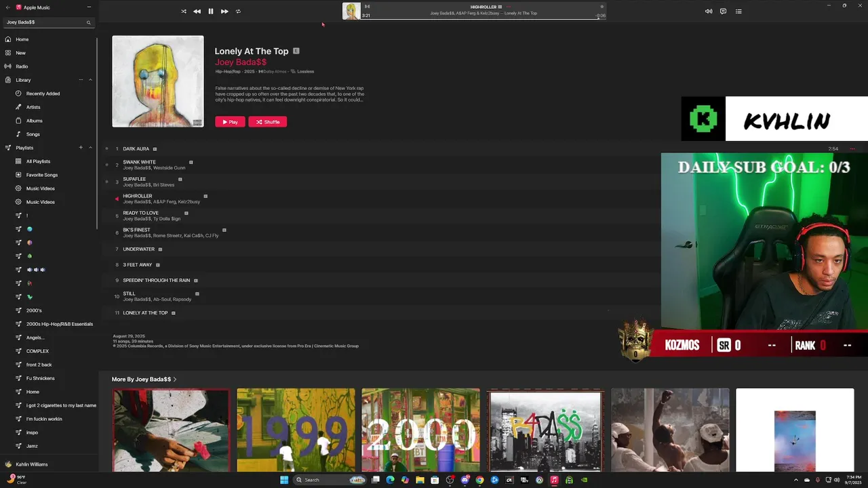868x488 pixels.
Task: Click the now-playing indicator beside HIGHROLLER
Action: [x=117, y=199]
